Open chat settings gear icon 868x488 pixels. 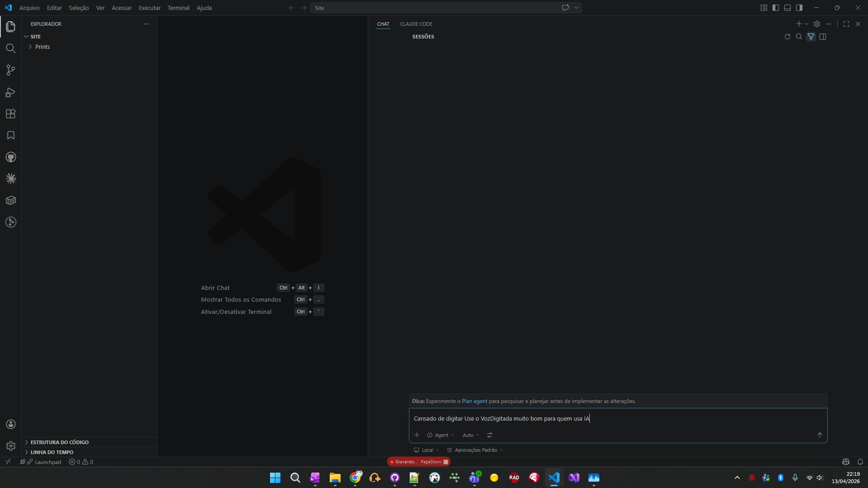(x=816, y=24)
